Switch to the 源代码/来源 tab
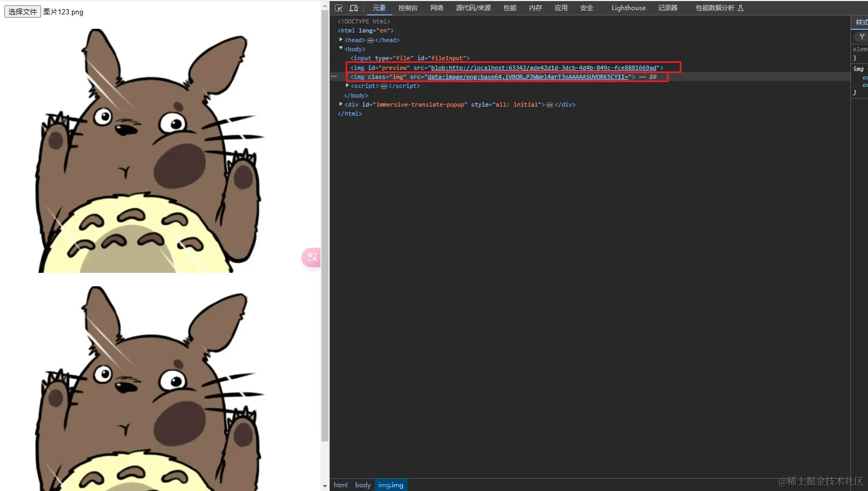868x491 pixels. tap(473, 8)
